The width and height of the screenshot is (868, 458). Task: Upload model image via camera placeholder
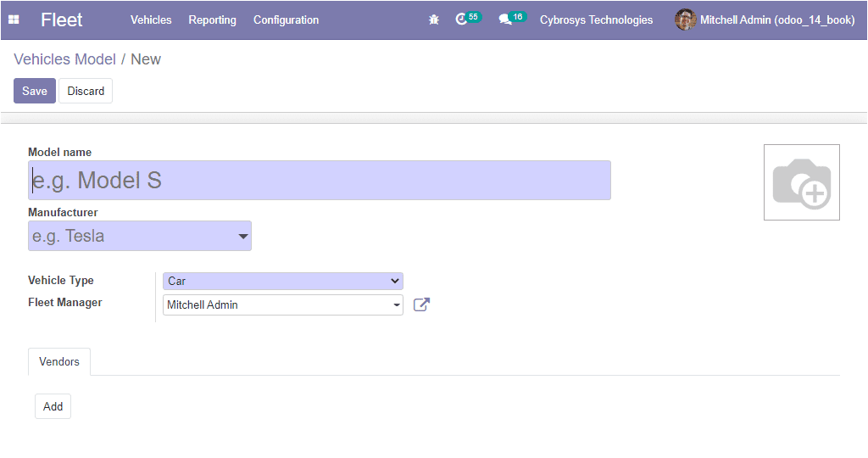802,182
